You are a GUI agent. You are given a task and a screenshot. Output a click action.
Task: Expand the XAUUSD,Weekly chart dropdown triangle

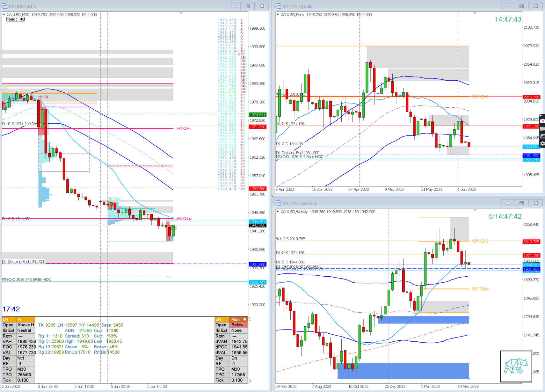click(x=278, y=212)
